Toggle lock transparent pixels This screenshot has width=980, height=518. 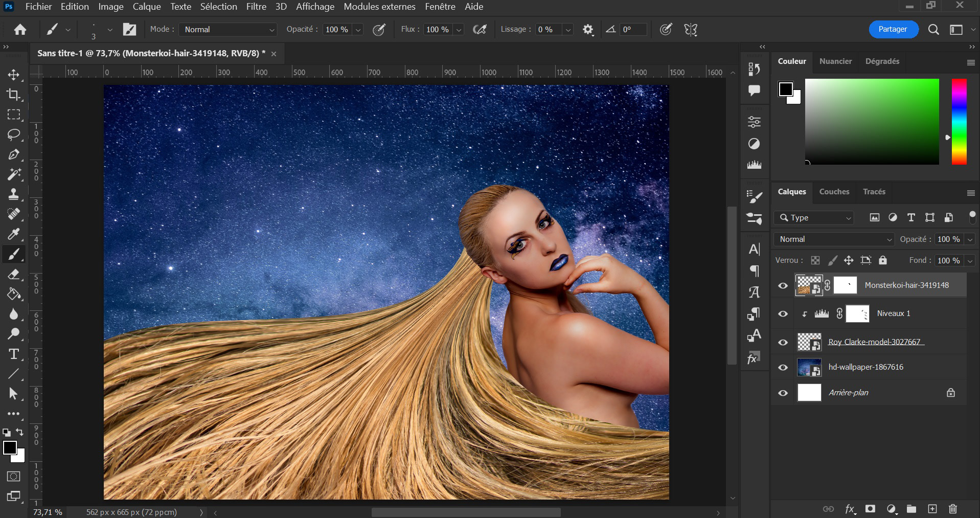(815, 260)
